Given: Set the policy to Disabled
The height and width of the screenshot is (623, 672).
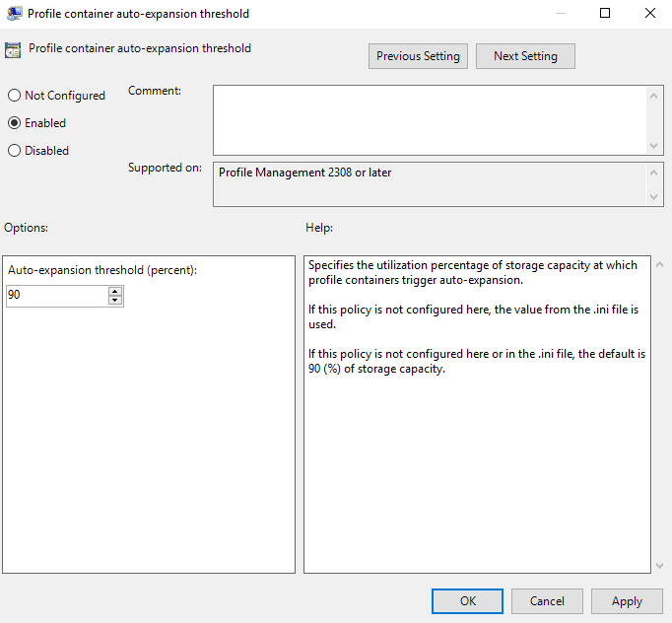Looking at the screenshot, I should 14,151.
